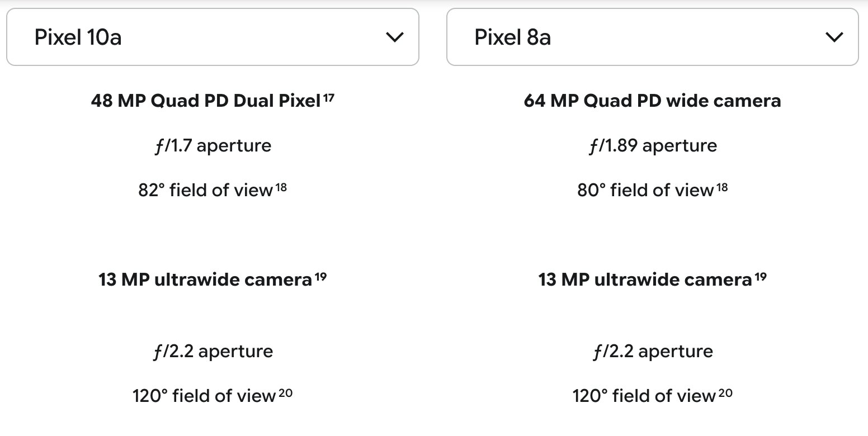Click the ƒ/1.89 aperture text
868x436 pixels.
(652, 146)
